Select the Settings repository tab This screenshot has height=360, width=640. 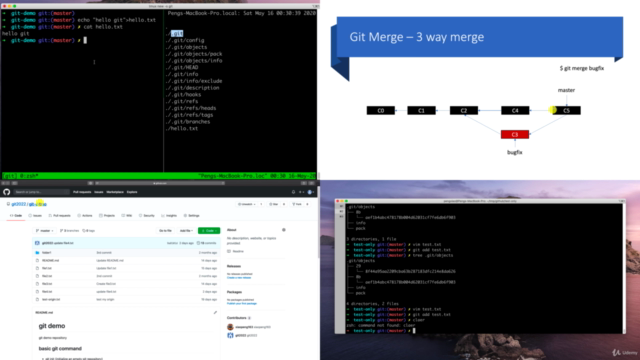coord(191,216)
